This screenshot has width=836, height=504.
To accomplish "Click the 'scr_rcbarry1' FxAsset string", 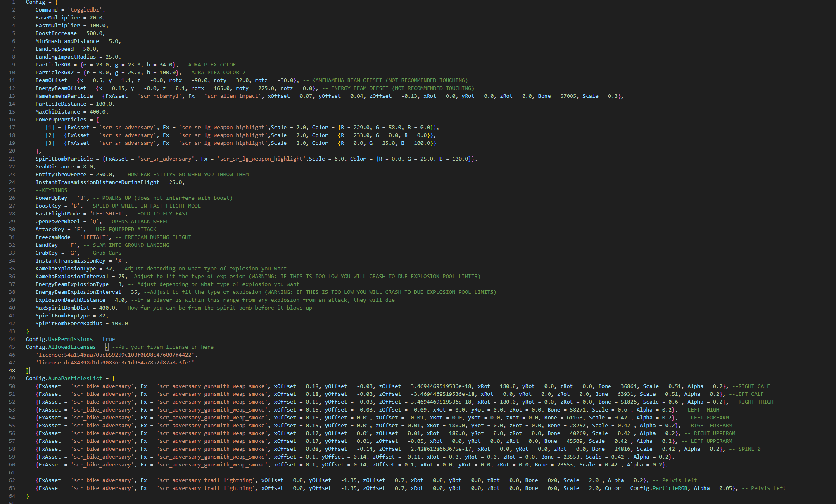I will 159,96.
